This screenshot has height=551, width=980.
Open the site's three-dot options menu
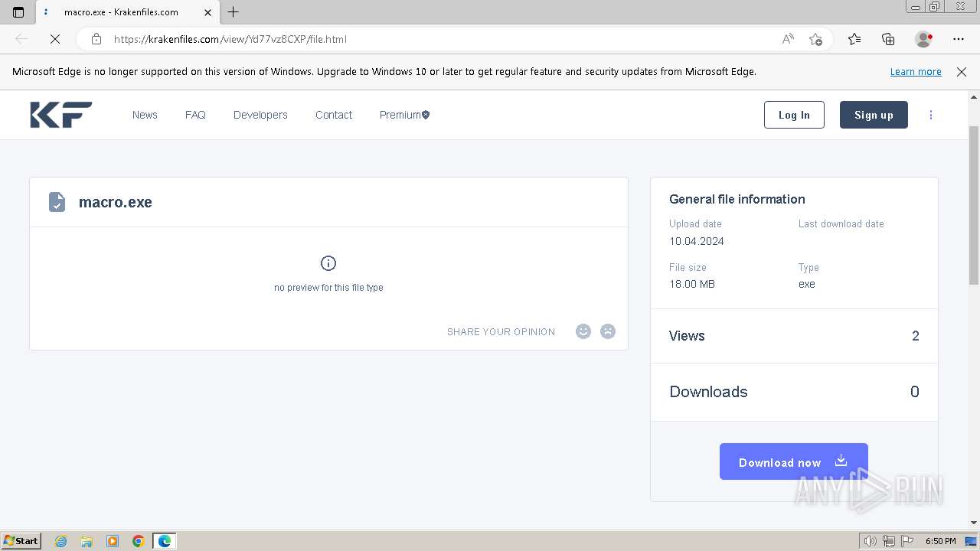click(931, 115)
